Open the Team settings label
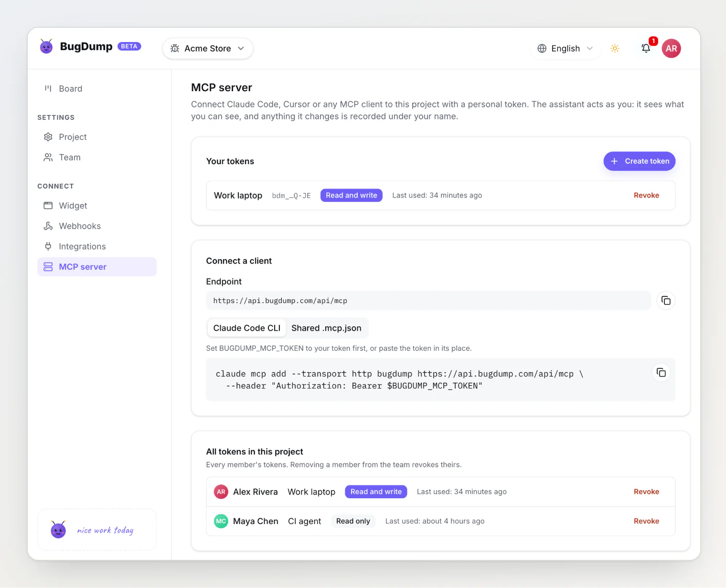 pyautogui.click(x=70, y=157)
